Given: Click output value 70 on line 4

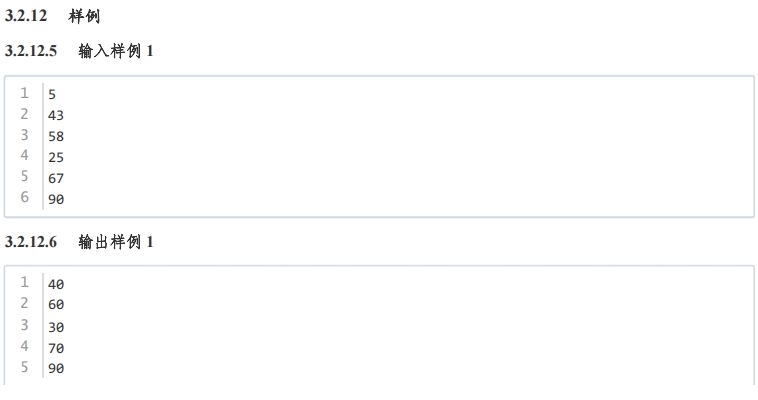Looking at the screenshot, I should point(56,348).
